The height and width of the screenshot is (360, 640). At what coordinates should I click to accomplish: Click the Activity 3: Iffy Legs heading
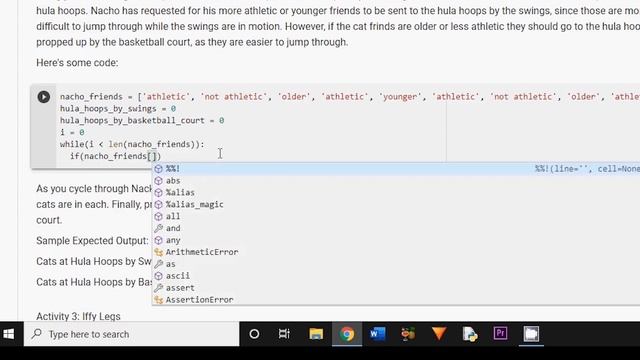78,316
